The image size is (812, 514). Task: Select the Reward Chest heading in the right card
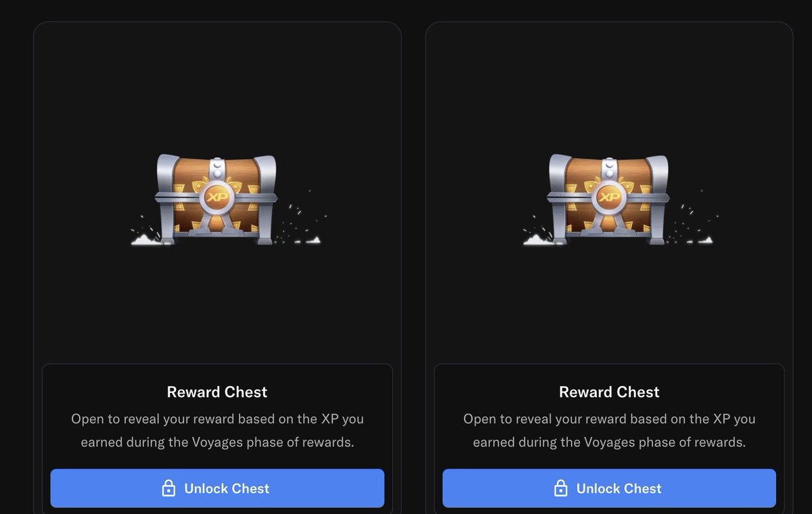[x=609, y=392]
